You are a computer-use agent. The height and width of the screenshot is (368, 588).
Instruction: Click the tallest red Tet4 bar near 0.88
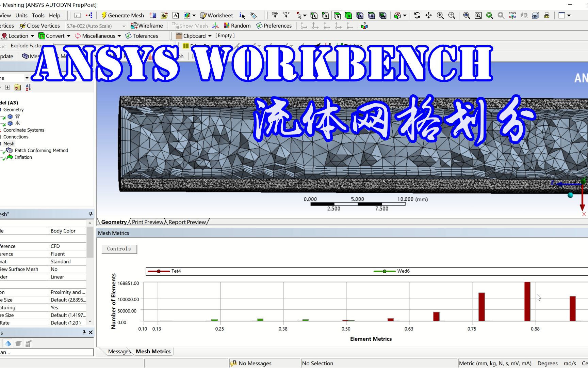pos(527,302)
